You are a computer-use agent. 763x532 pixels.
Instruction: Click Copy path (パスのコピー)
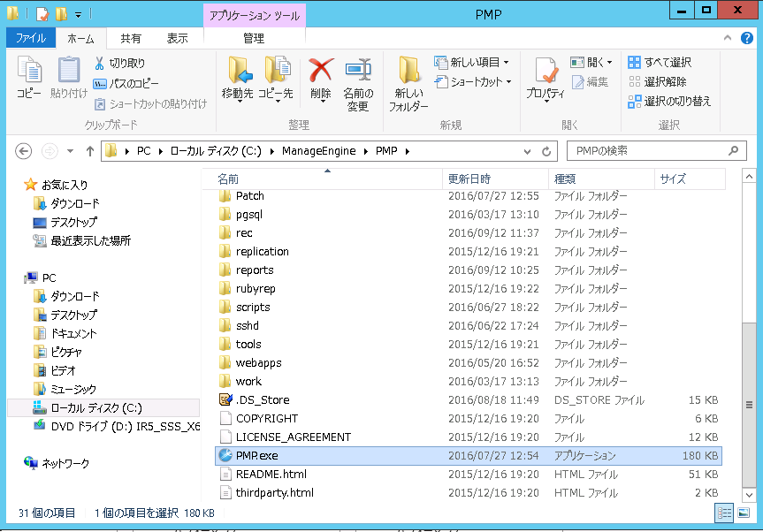pyautogui.click(x=126, y=84)
